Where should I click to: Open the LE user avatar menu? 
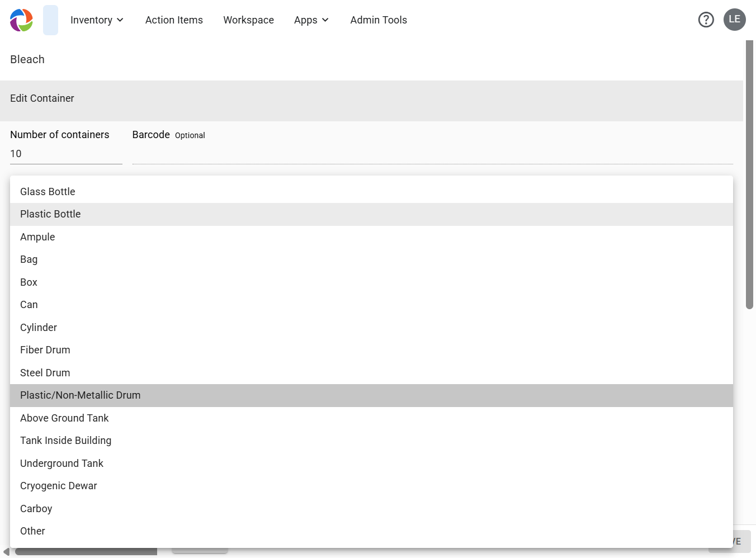(735, 20)
